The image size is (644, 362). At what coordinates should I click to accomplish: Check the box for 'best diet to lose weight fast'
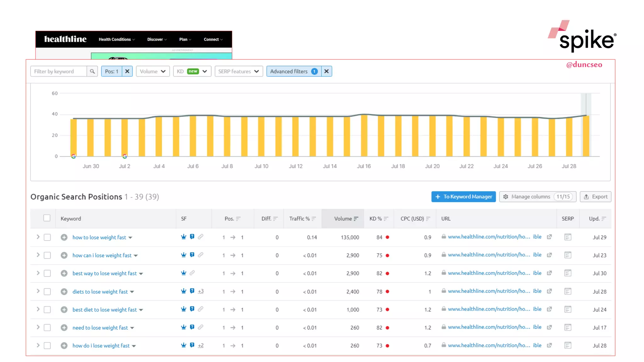47,310
